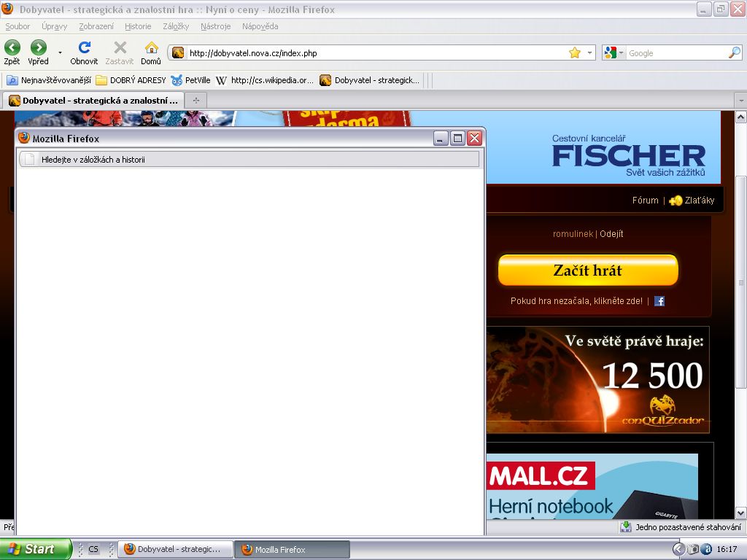747x560 pixels.
Task: Open the Wikipedia bookmark
Action: pyautogui.click(x=265, y=80)
